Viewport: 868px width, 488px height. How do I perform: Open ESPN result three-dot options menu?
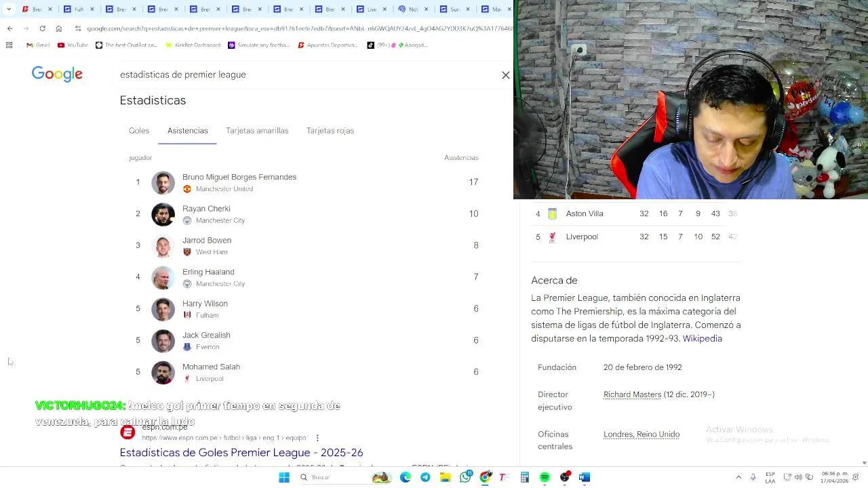[317, 438]
